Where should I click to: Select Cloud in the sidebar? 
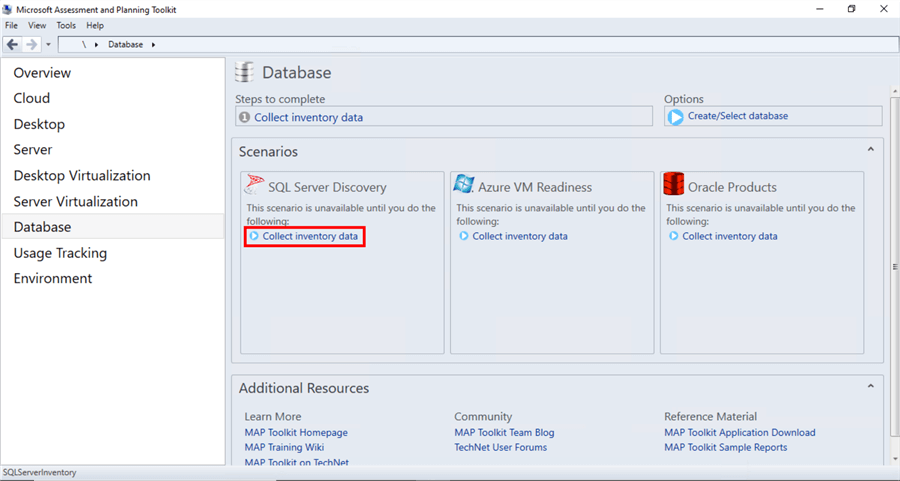point(32,98)
